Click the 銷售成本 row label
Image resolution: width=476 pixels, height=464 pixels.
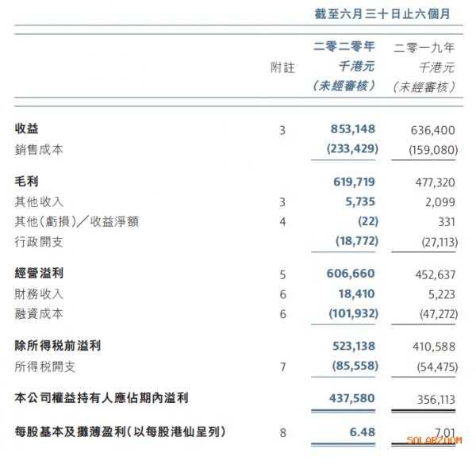(x=39, y=150)
